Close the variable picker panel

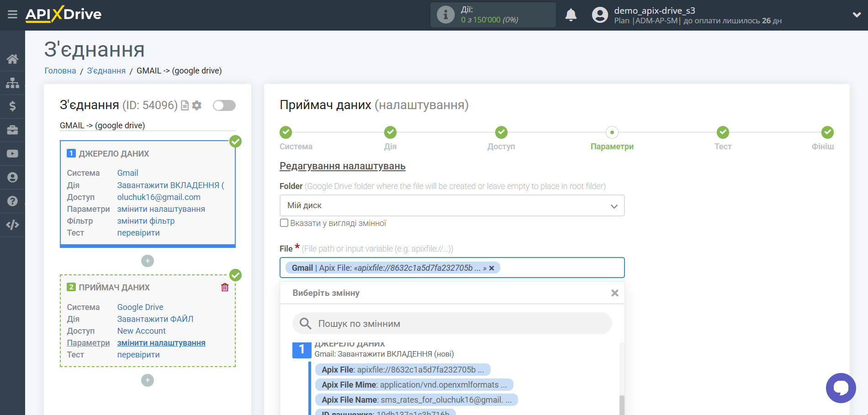click(615, 293)
